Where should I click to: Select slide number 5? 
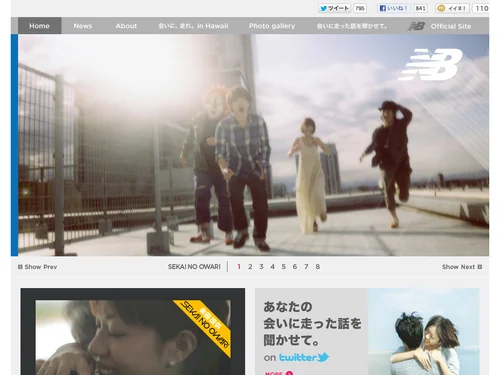284,267
